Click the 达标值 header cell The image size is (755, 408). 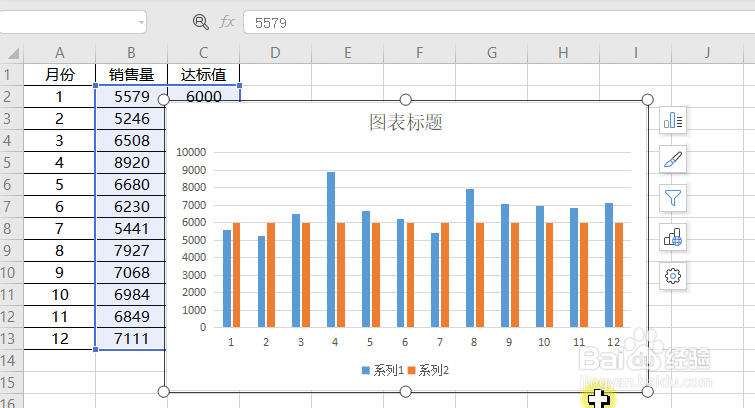[204, 75]
